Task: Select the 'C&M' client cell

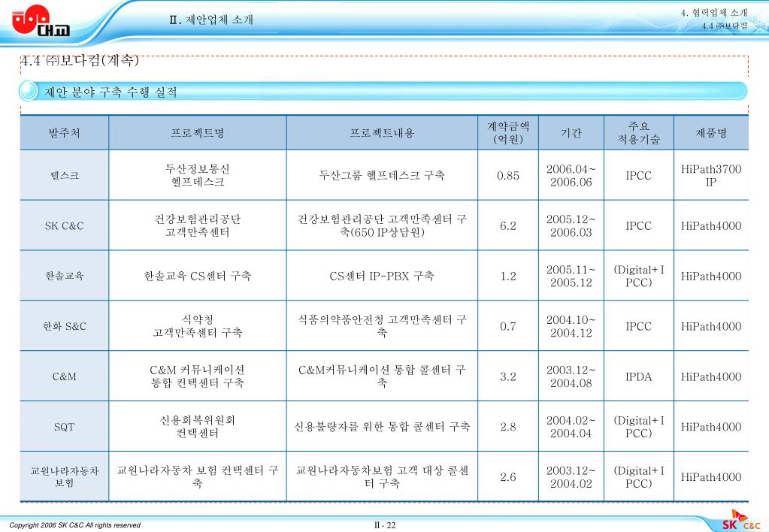Action: pos(64,376)
